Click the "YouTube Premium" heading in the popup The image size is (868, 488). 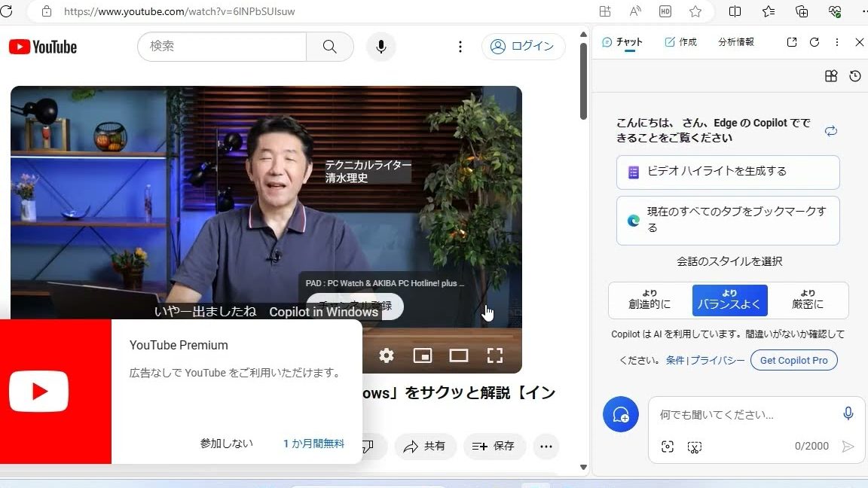pyautogui.click(x=179, y=345)
